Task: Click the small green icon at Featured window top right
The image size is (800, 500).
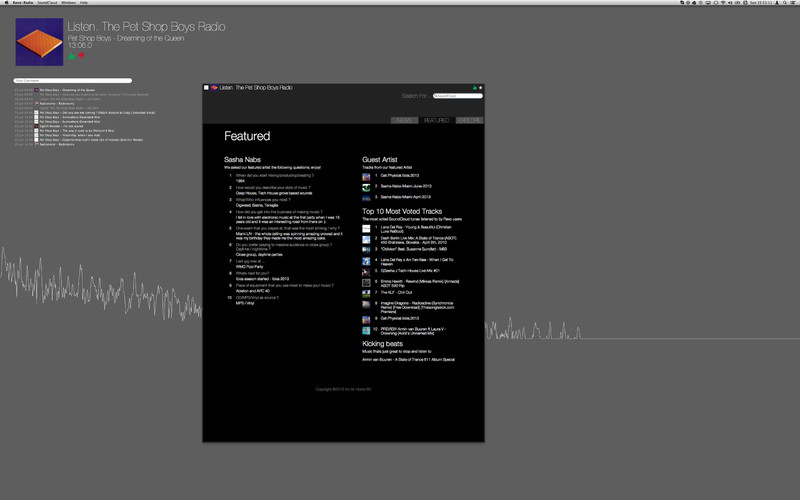Action: coord(474,88)
